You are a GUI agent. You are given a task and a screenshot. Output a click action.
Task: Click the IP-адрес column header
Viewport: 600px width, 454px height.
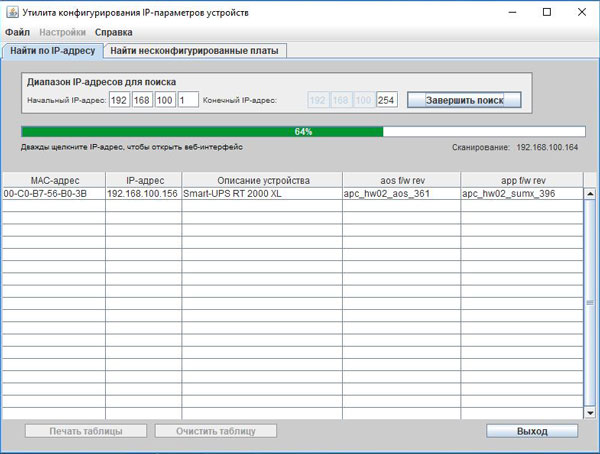pyautogui.click(x=143, y=180)
